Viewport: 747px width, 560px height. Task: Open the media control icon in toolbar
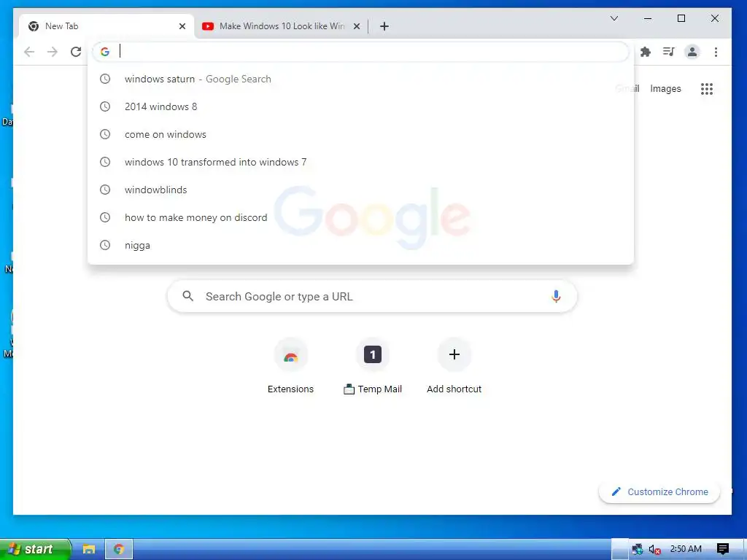(x=669, y=52)
